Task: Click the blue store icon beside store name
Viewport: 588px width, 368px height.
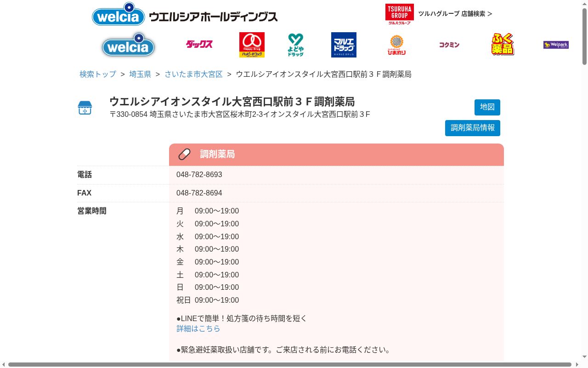Action: click(x=85, y=108)
